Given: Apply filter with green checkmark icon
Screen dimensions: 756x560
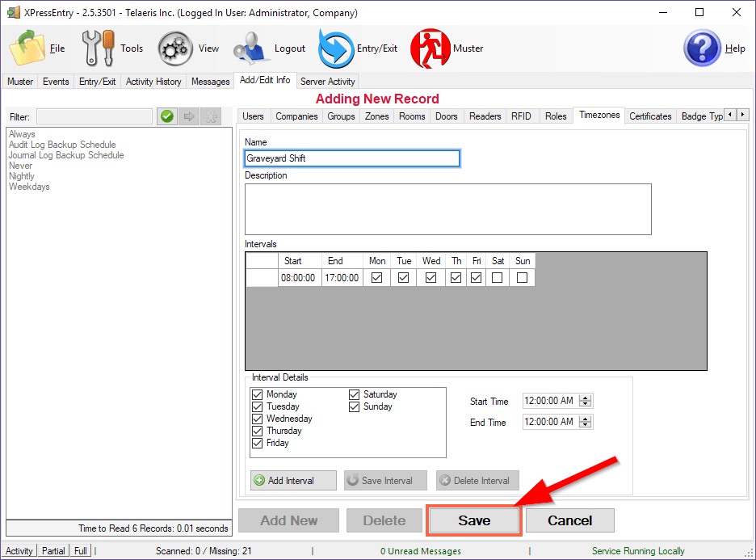Looking at the screenshot, I should tap(166, 117).
